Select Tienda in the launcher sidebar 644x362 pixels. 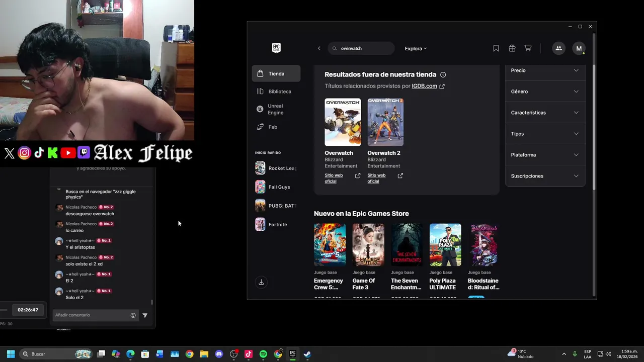276,73
